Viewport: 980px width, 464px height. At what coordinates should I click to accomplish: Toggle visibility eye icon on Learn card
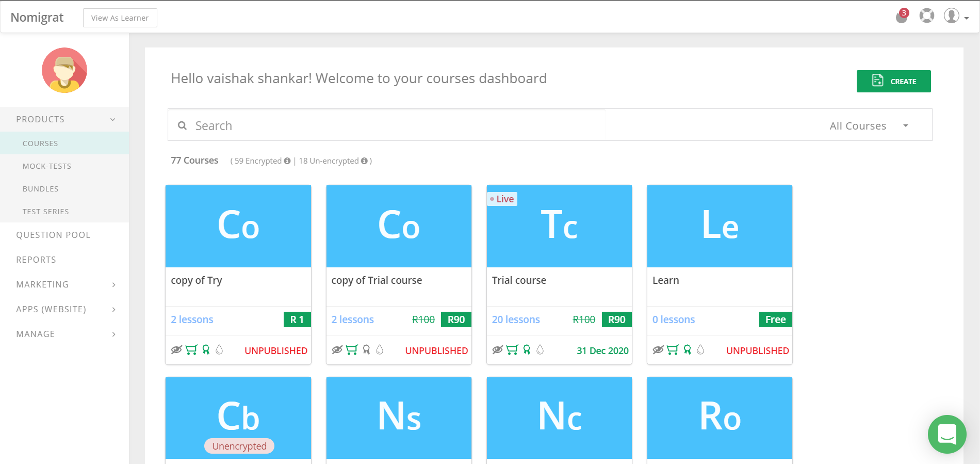[x=658, y=350]
